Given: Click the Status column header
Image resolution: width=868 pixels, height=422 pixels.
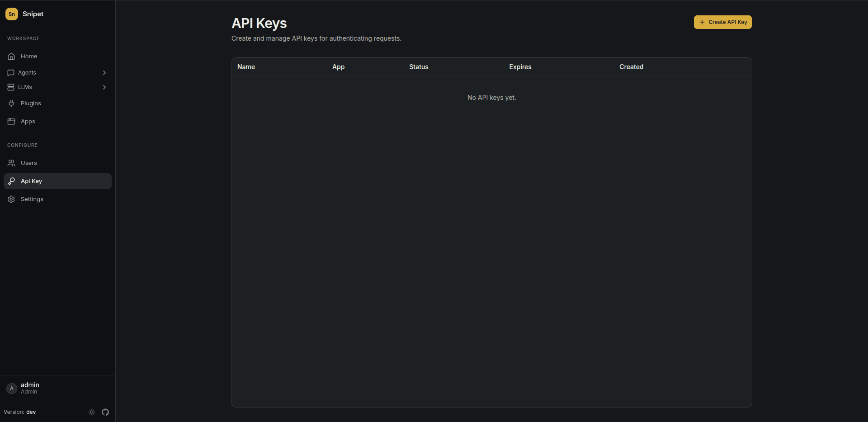Looking at the screenshot, I should [419, 67].
